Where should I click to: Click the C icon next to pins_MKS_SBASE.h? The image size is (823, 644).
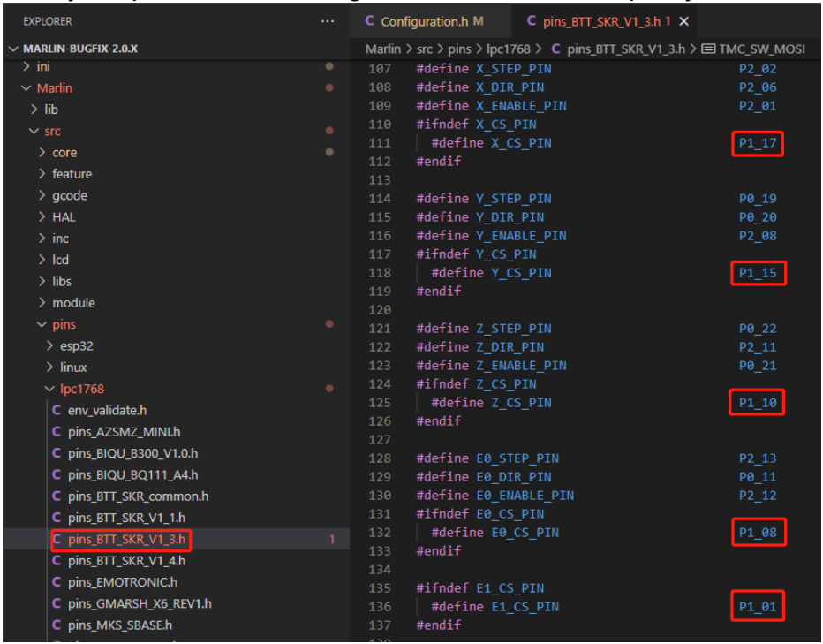[x=57, y=625]
